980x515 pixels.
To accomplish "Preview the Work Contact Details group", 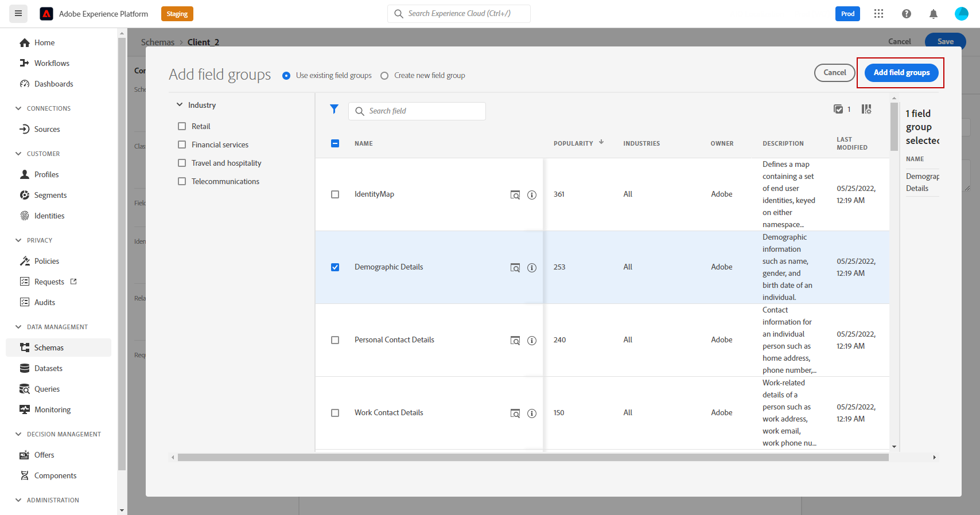I will [x=515, y=413].
